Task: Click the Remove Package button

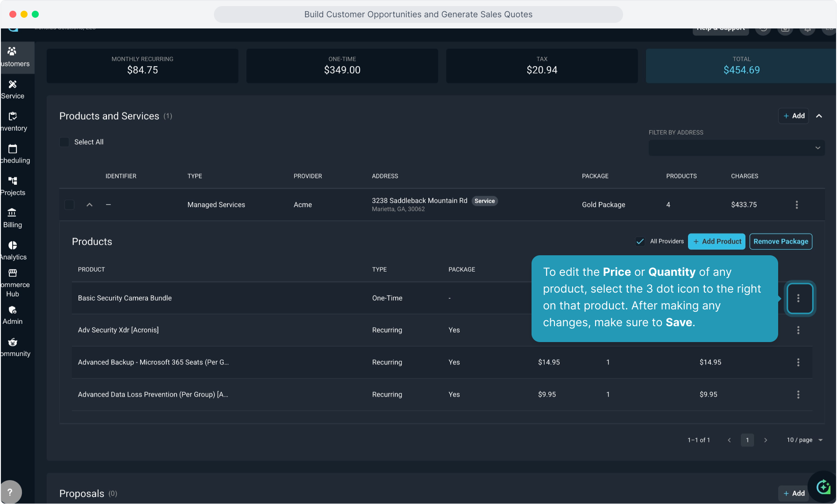Action: pyautogui.click(x=780, y=241)
